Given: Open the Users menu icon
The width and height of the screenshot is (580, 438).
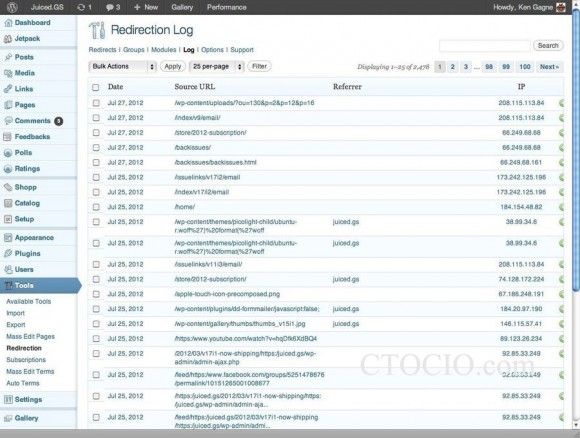Looking at the screenshot, I should click(8, 269).
